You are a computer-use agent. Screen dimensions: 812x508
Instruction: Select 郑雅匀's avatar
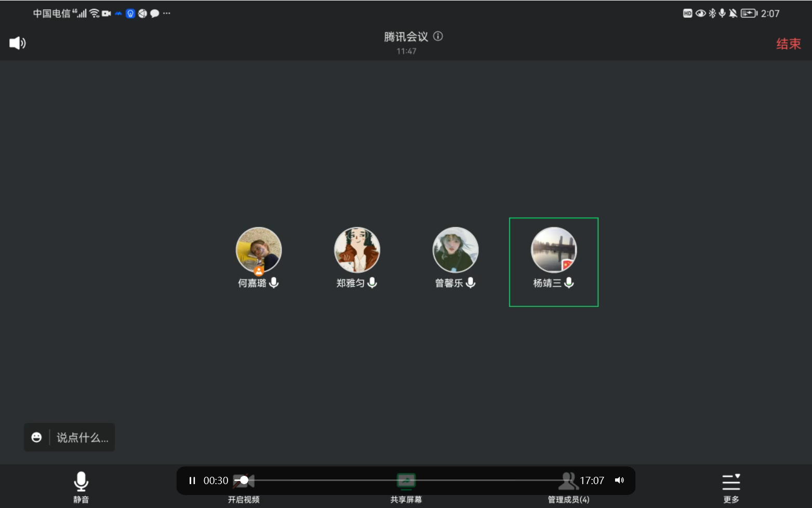coord(357,250)
